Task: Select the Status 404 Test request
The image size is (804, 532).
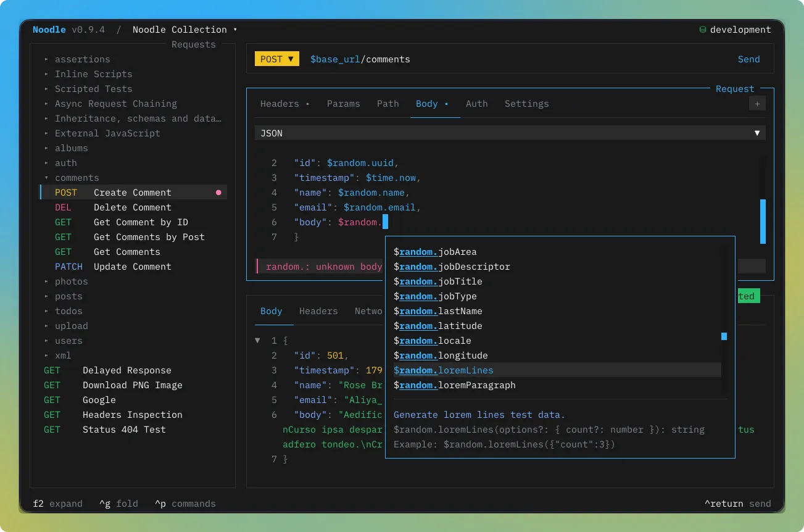Action: (133, 430)
